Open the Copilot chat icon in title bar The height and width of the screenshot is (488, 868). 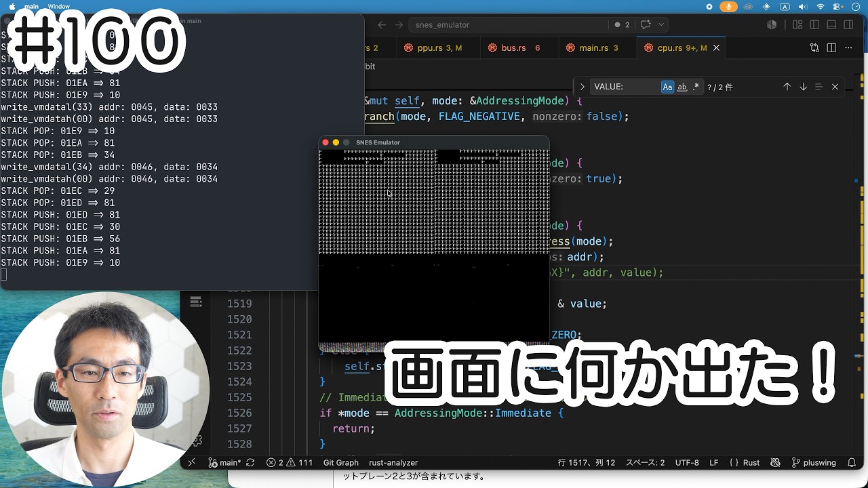[x=646, y=24]
